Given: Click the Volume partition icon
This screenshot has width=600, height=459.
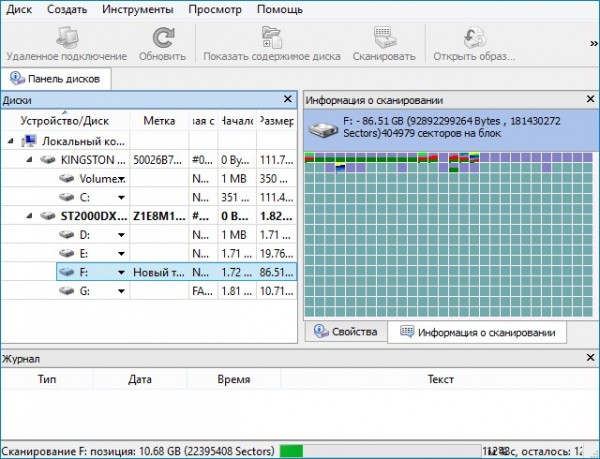Looking at the screenshot, I should 66,178.
